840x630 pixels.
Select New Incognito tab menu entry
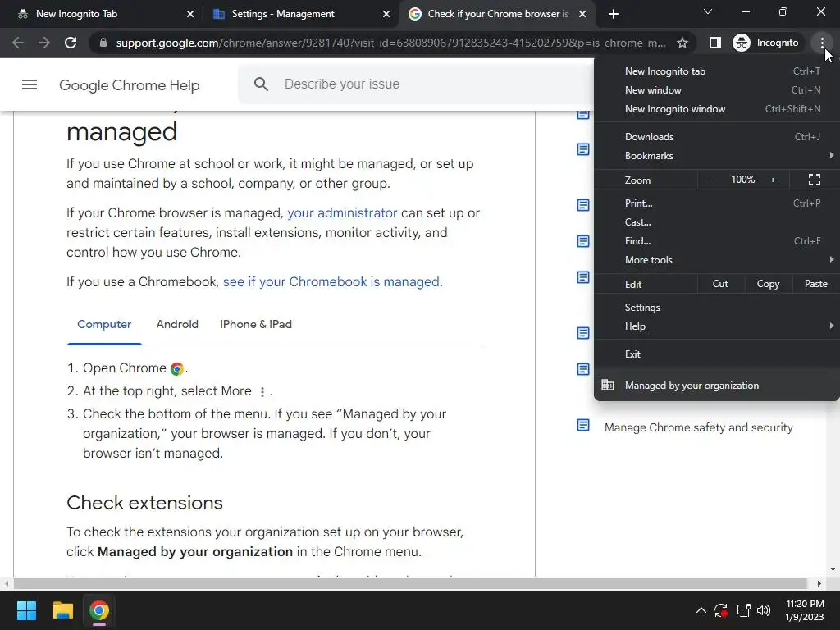coord(717,71)
